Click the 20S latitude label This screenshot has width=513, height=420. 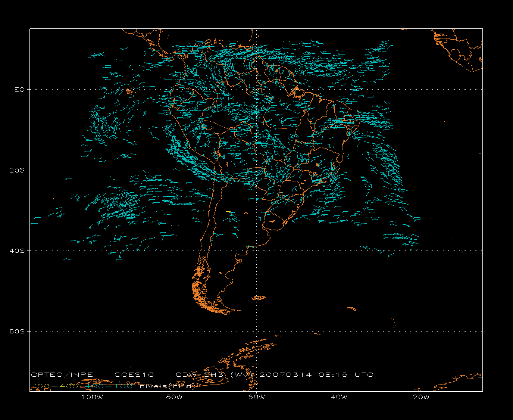(x=17, y=170)
